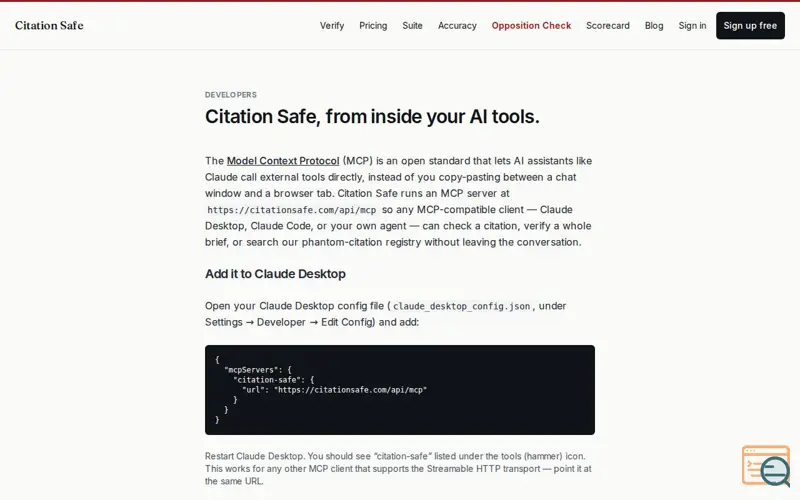Viewport: 800px width, 500px height.
Task: Click the "mcpServers" line in code
Action: pyautogui.click(x=258, y=370)
